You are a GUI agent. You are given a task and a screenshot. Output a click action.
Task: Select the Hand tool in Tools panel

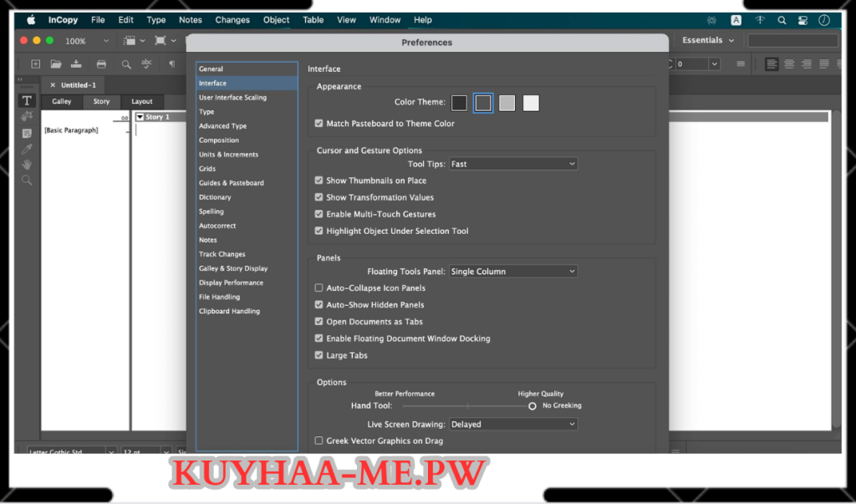click(x=26, y=165)
